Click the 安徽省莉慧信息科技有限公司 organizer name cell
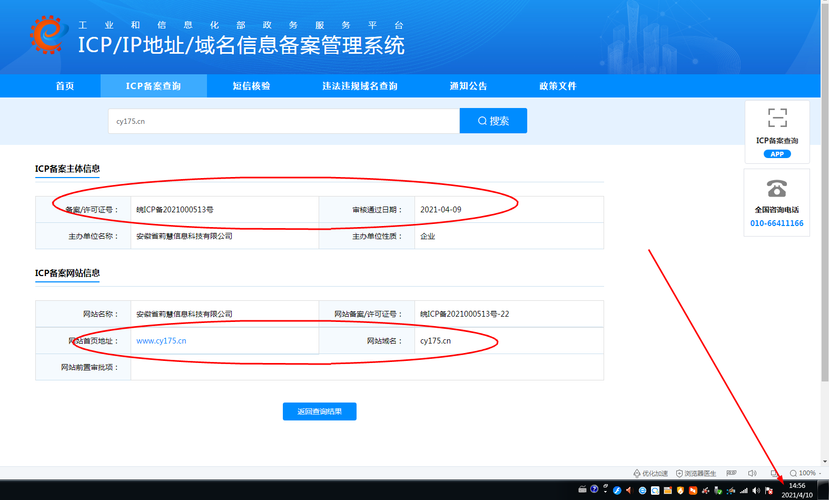This screenshot has width=829, height=500. click(225, 236)
